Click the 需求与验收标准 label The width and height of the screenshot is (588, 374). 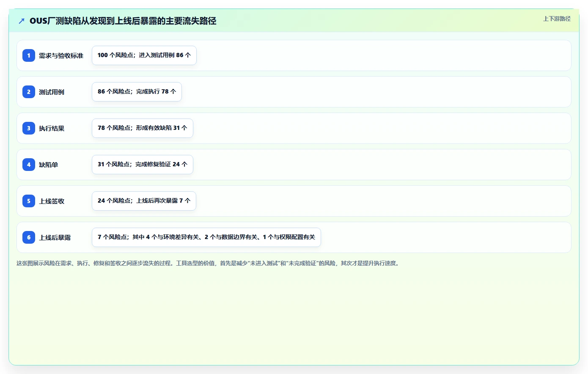click(61, 55)
